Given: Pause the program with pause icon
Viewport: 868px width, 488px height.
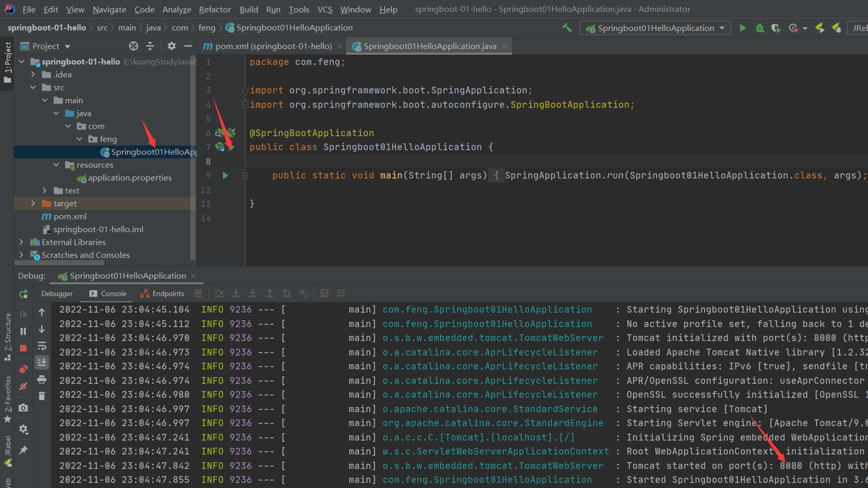Looking at the screenshot, I should click(x=23, y=331).
